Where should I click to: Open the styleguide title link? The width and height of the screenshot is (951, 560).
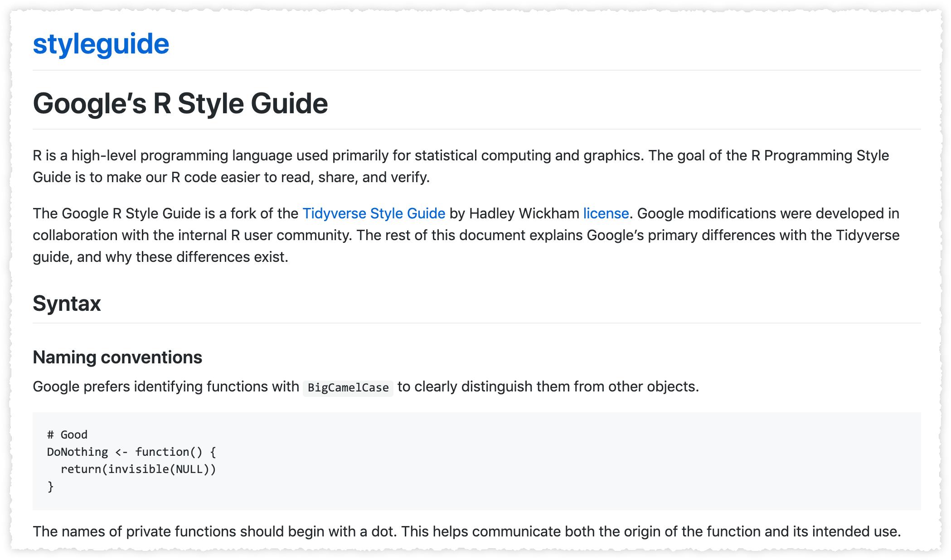(101, 44)
